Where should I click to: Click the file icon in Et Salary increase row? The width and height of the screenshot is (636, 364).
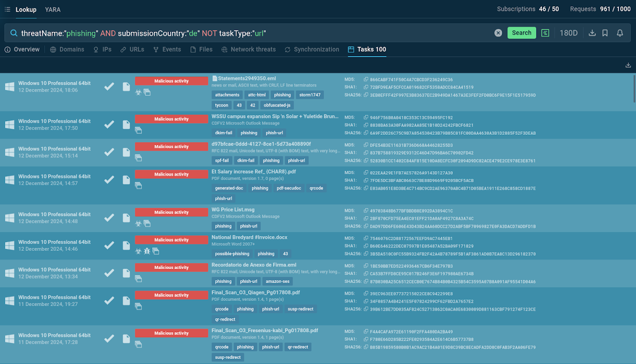(126, 180)
